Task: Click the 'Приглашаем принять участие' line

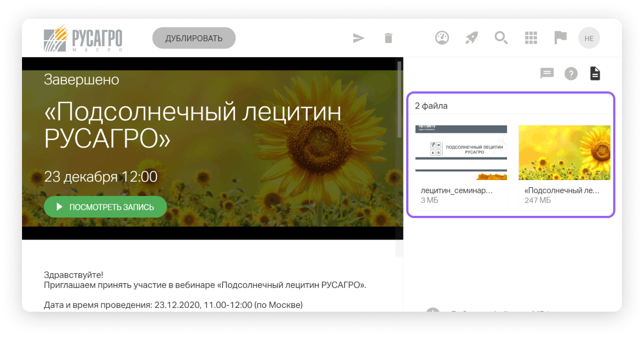Action: (205, 285)
